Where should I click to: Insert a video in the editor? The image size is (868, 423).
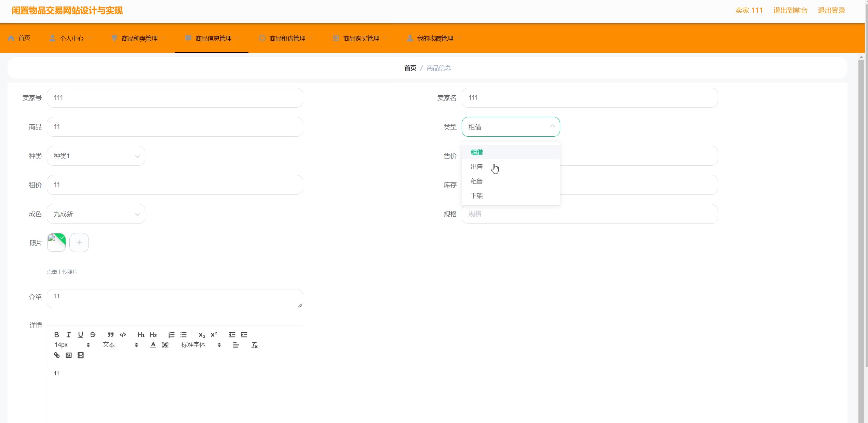click(x=81, y=355)
